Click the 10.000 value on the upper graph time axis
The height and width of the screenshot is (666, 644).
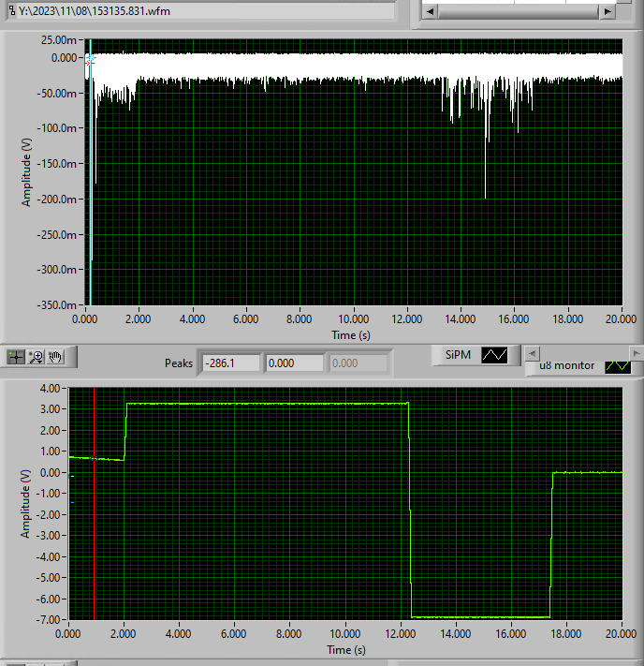(x=353, y=319)
